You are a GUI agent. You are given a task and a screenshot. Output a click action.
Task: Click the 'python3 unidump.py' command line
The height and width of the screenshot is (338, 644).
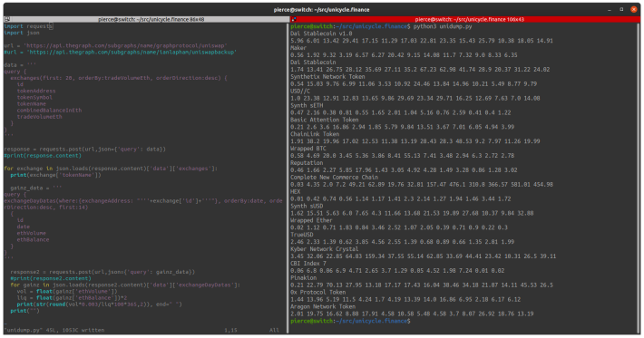coord(443,26)
